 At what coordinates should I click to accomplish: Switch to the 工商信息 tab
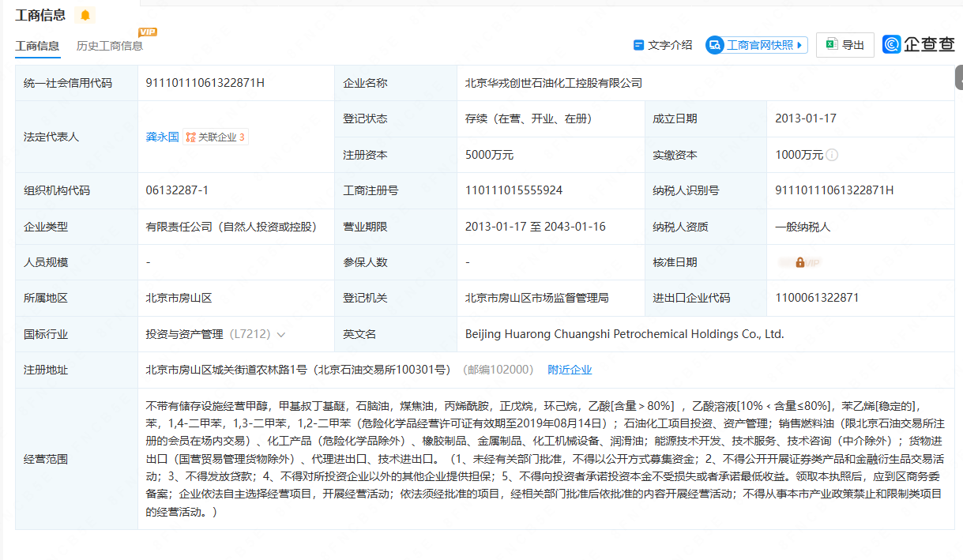pos(37,46)
